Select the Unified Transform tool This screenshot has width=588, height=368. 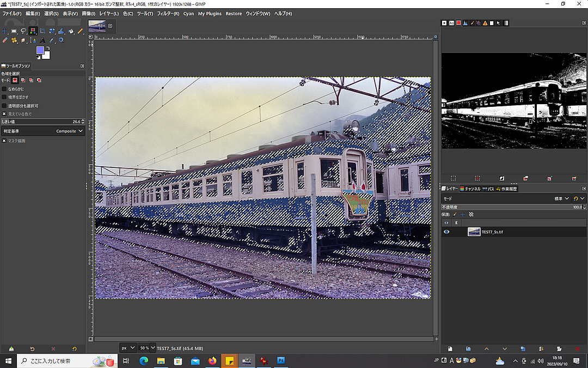(x=52, y=31)
